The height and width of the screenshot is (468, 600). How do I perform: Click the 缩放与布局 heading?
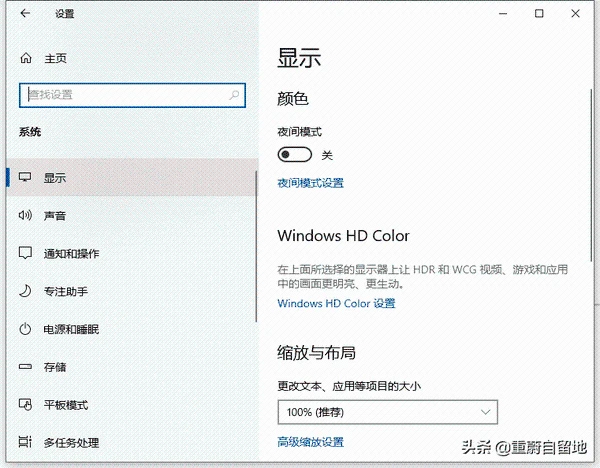[x=316, y=352]
